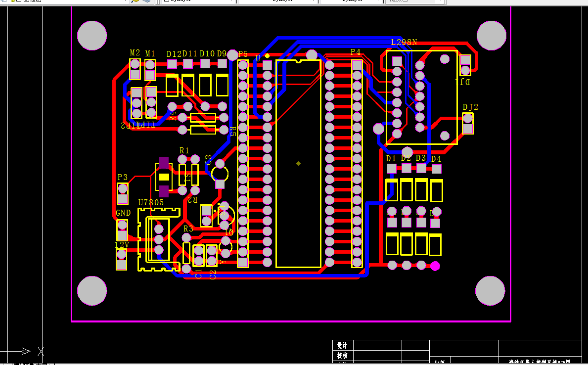The width and height of the screenshot is (588, 365).
Task: Select the C2 capacitor label
Action: coord(213,274)
